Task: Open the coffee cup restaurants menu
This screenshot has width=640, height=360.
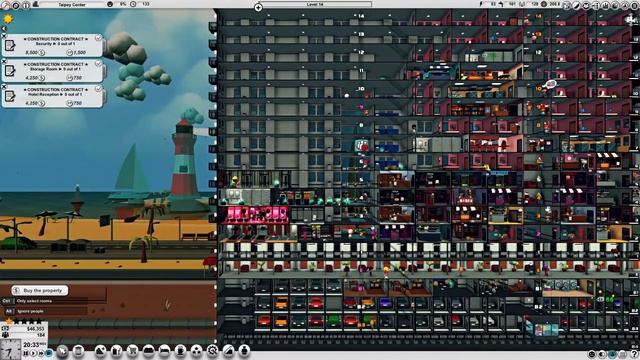Action: (180, 351)
